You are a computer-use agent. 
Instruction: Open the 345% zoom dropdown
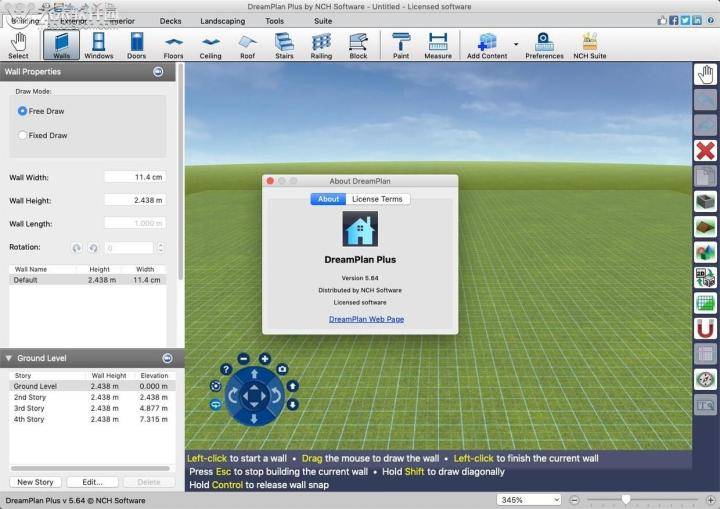[x=528, y=499]
